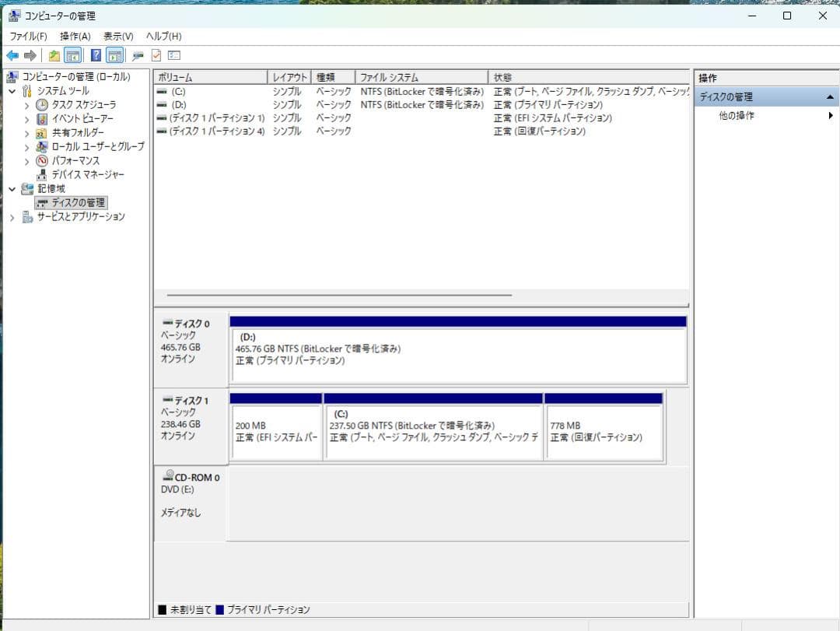Collapse the システム ツール tree node

12,90
